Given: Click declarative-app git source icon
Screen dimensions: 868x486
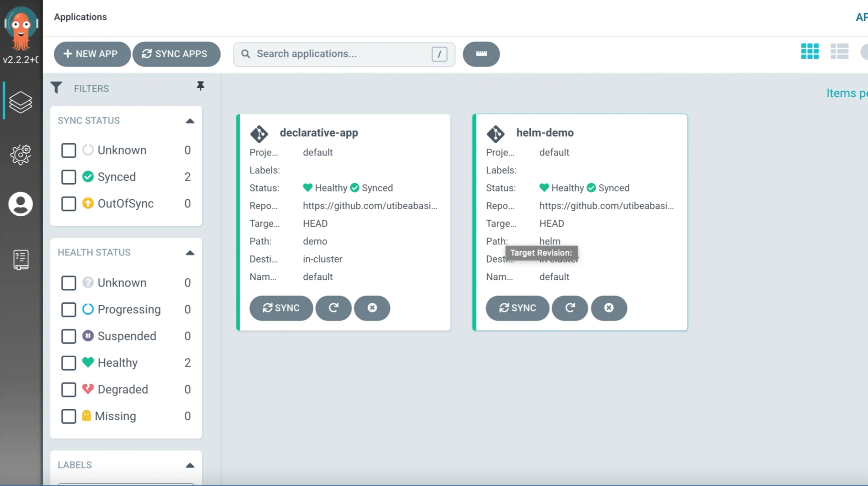Looking at the screenshot, I should tap(259, 134).
